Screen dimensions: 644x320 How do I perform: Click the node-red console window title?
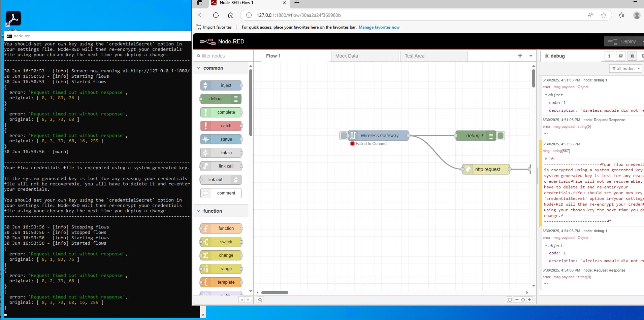(22, 36)
